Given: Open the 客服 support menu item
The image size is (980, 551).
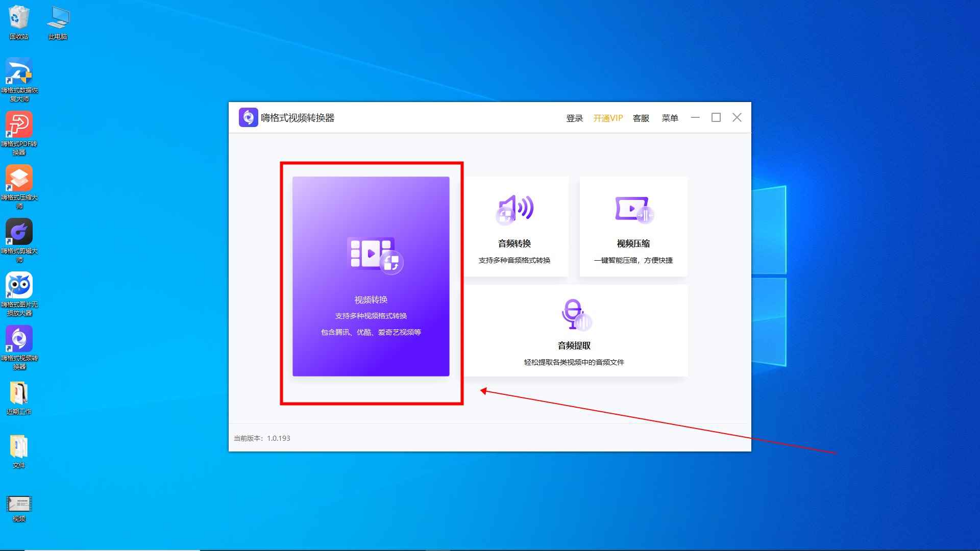Looking at the screenshot, I should 641,118.
